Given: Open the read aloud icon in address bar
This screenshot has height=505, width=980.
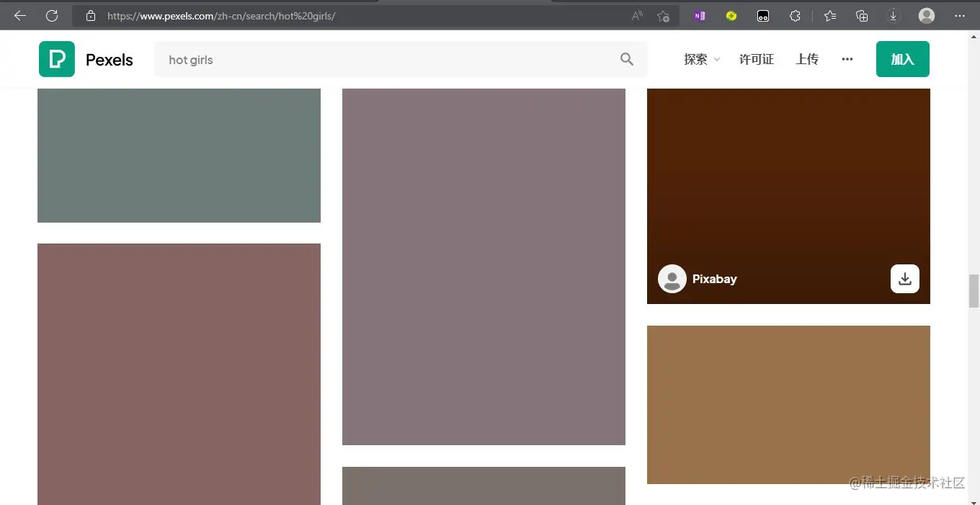Looking at the screenshot, I should [x=637, y=16].
